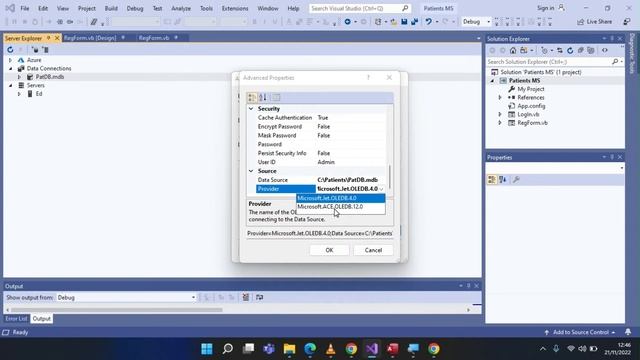Screen dimensions: 640x360
Task: Open VLC media player from taskbar
Action: click(330, 349)
